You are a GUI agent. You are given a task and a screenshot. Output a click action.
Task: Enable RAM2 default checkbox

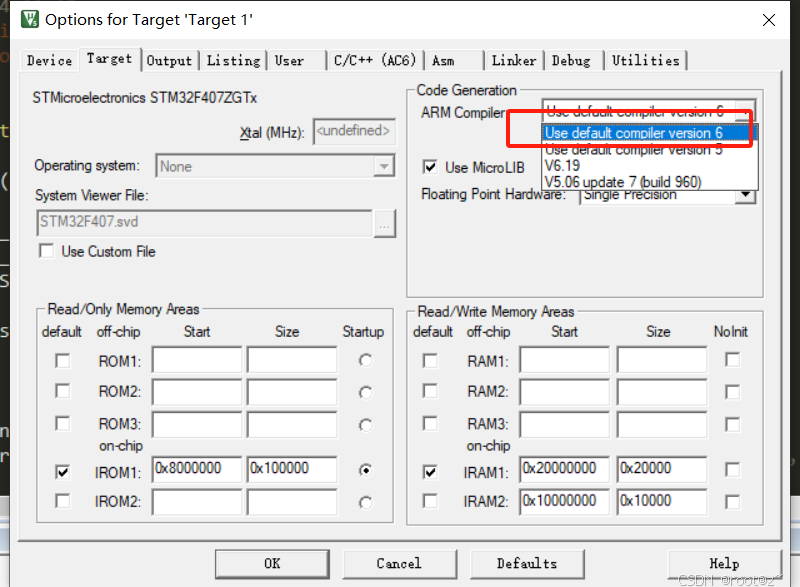430,391
